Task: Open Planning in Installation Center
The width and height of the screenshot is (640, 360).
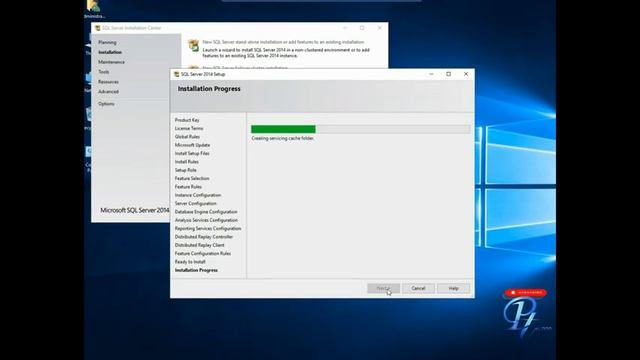Action: pos(107,42)
